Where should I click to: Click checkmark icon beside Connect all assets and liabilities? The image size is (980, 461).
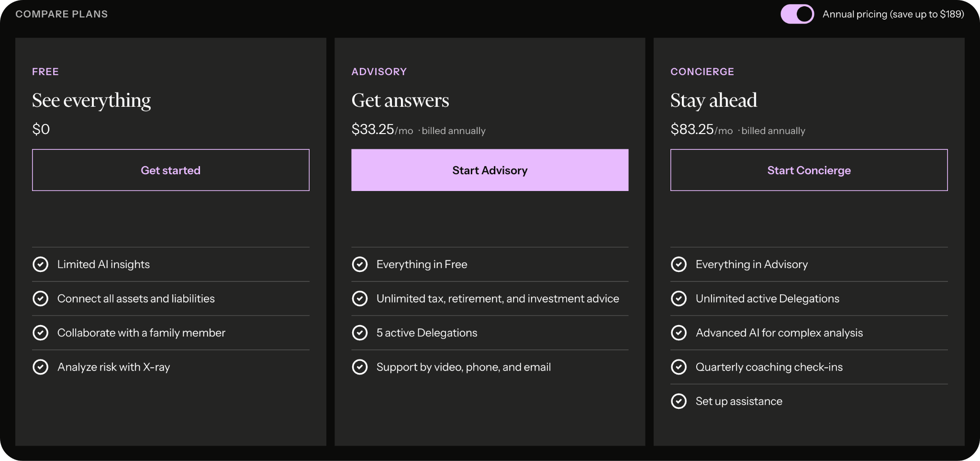tap(41, 299)
